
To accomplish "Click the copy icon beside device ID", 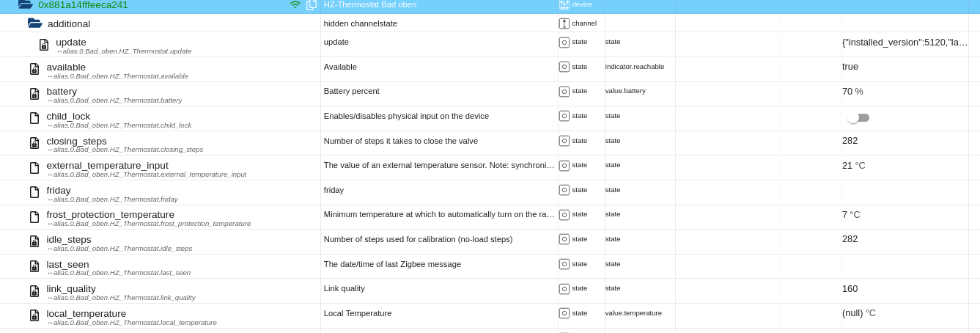I will tap(312, 4).
